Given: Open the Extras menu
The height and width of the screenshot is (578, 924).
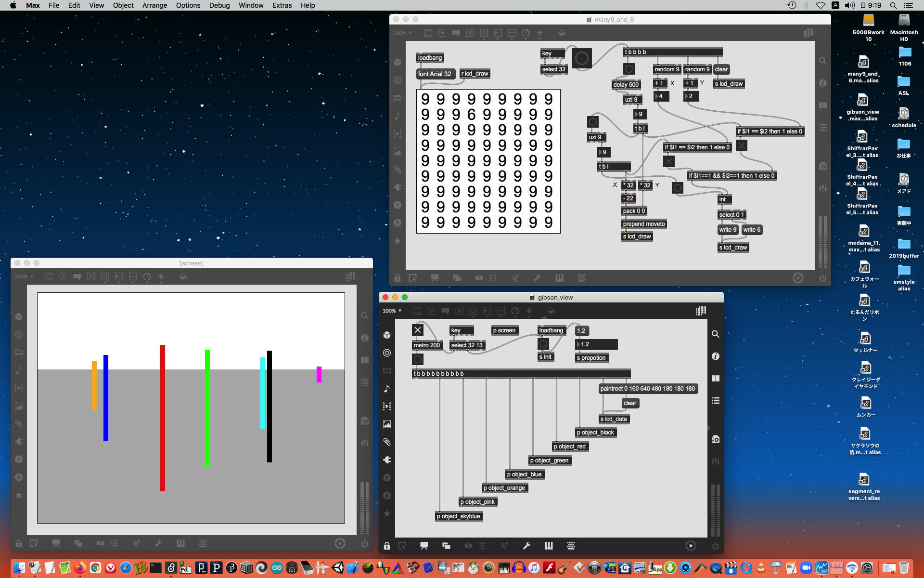Looking at the screenshot, I should click(x=282, y=5).
